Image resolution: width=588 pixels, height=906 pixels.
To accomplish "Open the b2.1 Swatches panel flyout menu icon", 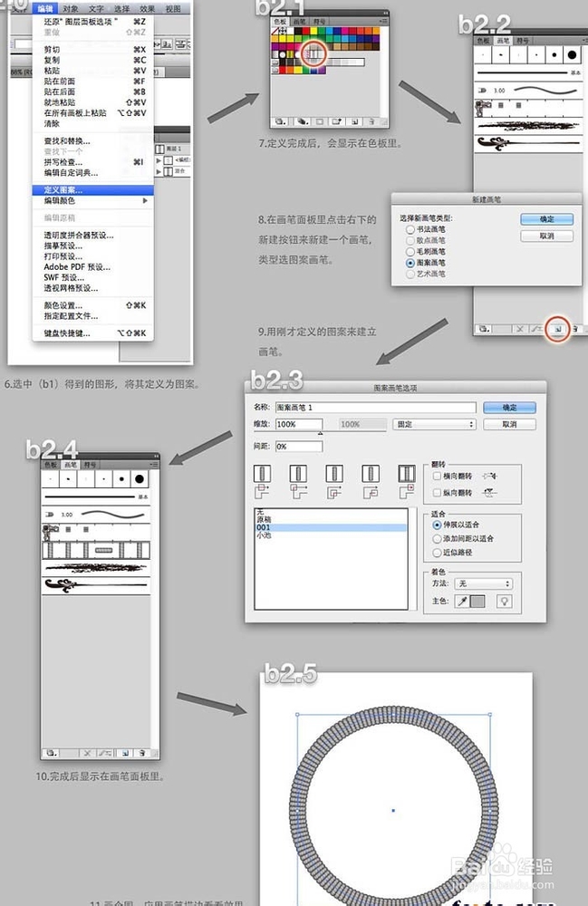I will (382, 21).
